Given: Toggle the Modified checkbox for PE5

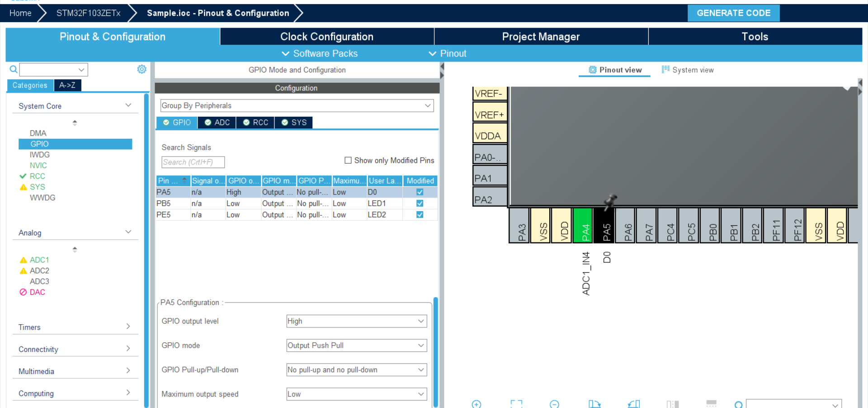Looking at the screenshot, I should [420, 215].
